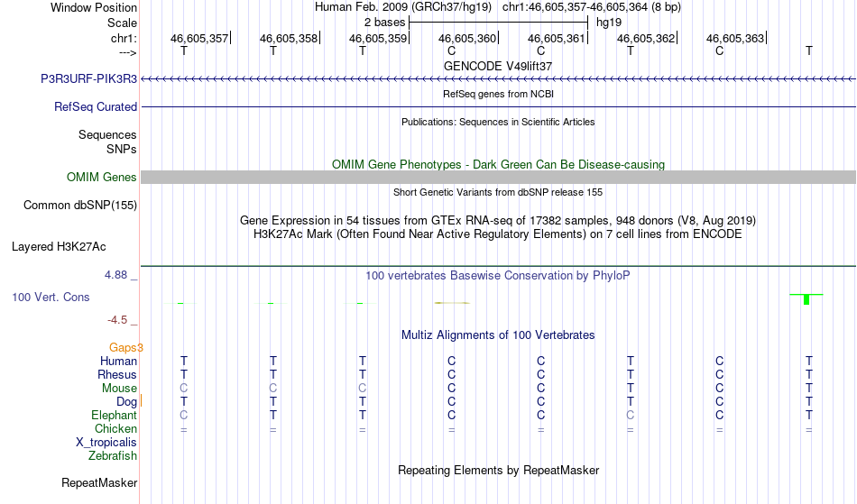This screenshot has height=504, width=857.
Task: Click the Common dbSNP(155) track label
Action: click(x=79, y=205)
